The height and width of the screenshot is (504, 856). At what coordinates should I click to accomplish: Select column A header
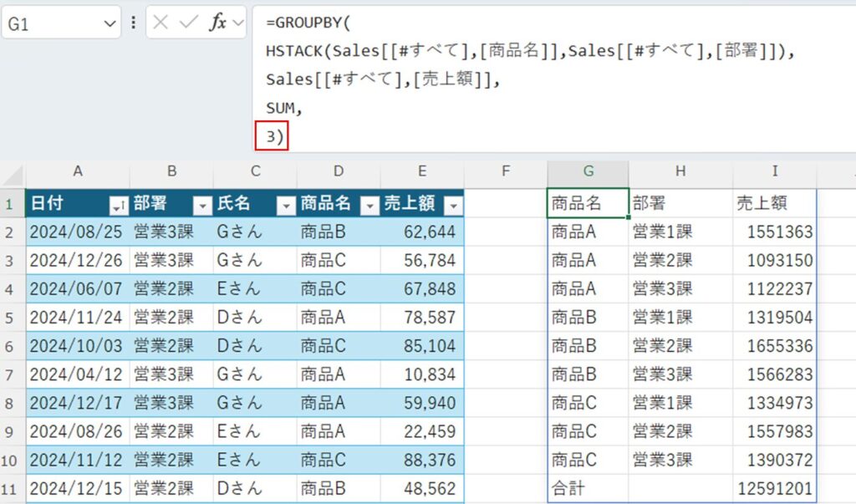78,171
